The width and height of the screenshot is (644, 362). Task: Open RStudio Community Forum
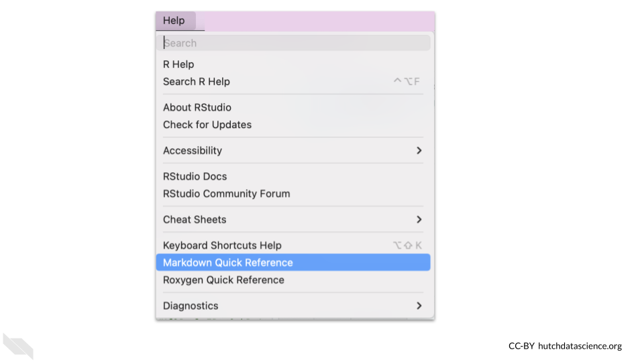click(x=293, y=194)
